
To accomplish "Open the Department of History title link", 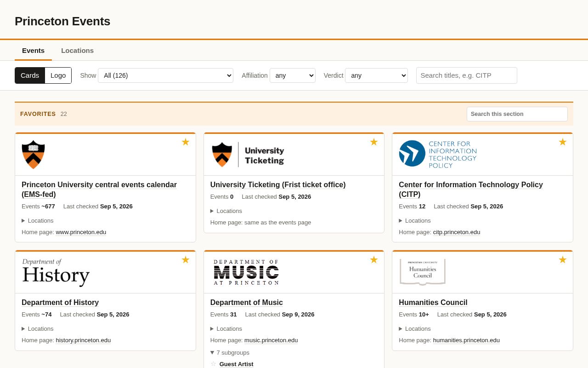I will pyautogui.click(x=60, y=303).
